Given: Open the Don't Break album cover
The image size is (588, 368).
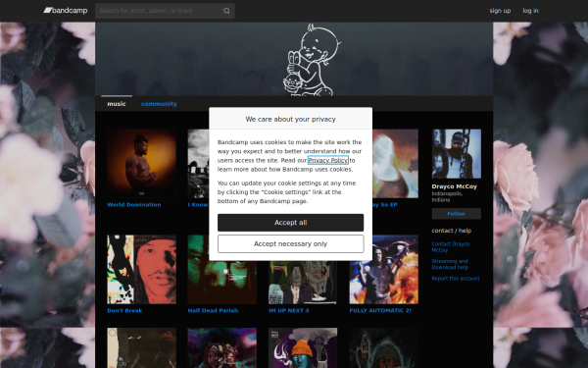Looking at the screenshot, I should (x=141, y=270).
